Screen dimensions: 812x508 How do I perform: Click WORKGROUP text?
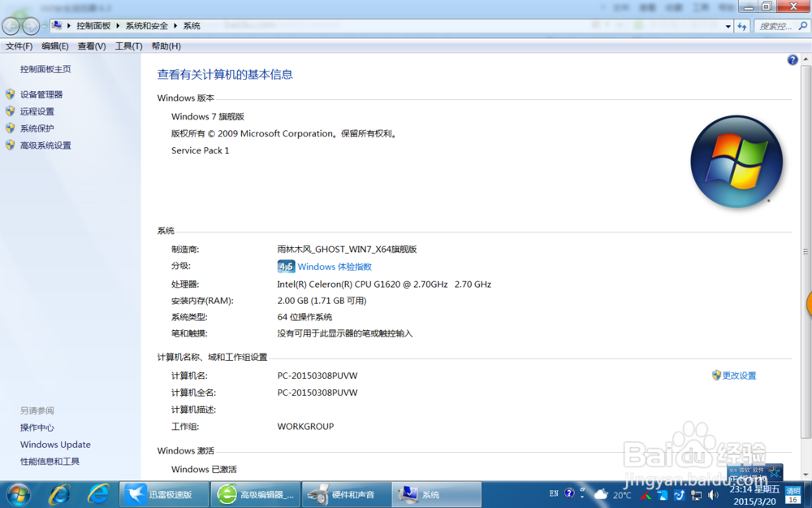coord(305,427)
